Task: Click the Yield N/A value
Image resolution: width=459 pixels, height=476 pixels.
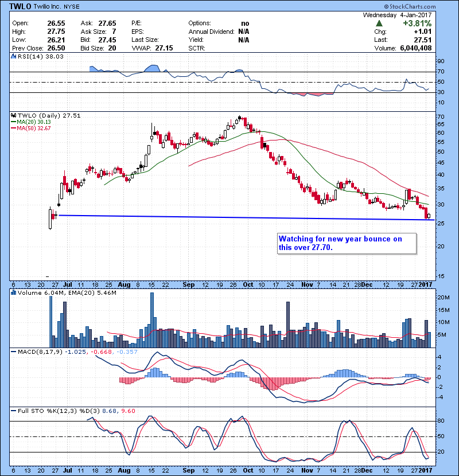Action: point(244,40)
